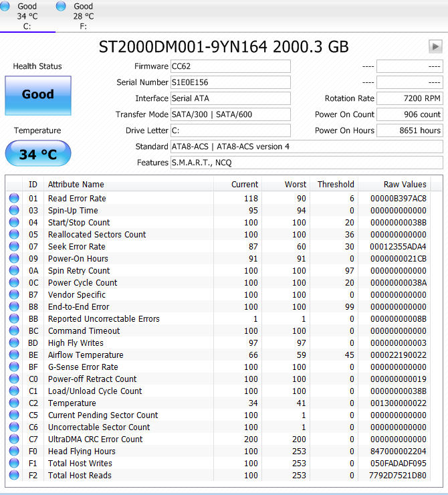Click the status icon for High Fly Writes

[x=14, y=342]
